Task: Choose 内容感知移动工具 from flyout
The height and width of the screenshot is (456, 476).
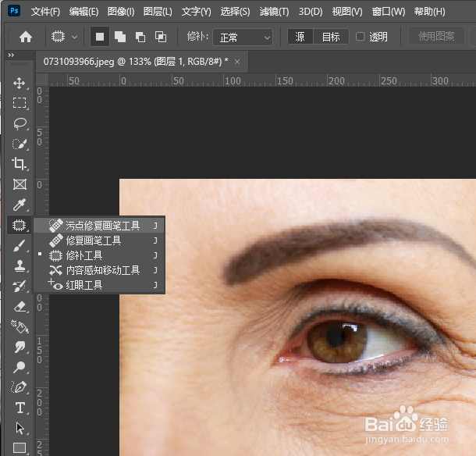Action: pos(99,270)
